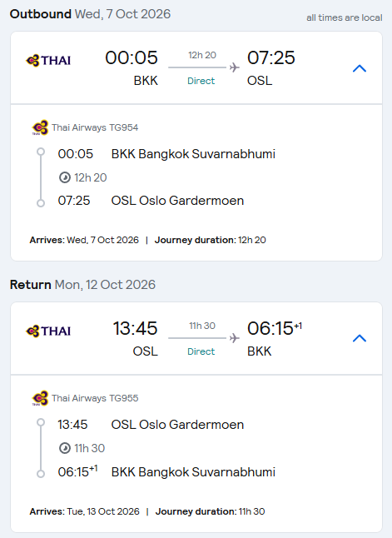Screen dimensions: 392x538
Task: Click outbound departure time 00:05 in header
Action: [131, 57]
